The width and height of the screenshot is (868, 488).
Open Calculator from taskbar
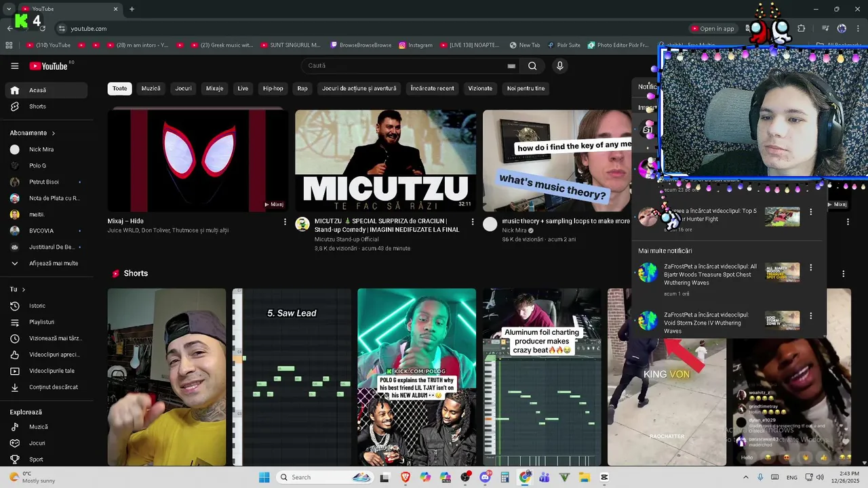click(x=505, y=477)
